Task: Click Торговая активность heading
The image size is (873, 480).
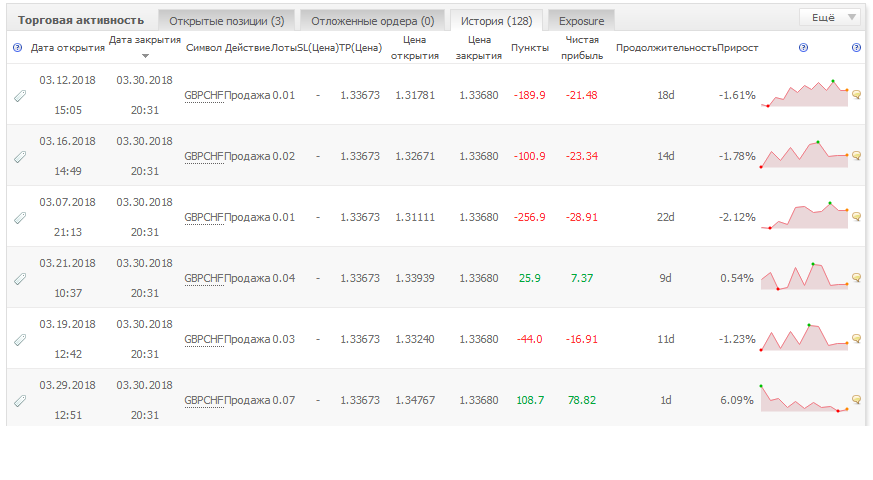Action: (x=81, y=21)
